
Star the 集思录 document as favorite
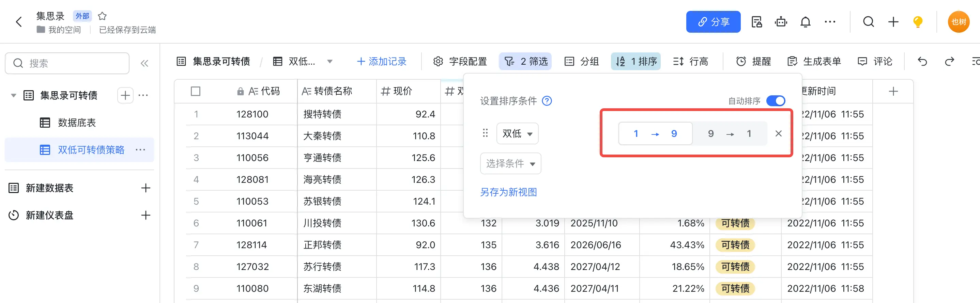(102, 16)
